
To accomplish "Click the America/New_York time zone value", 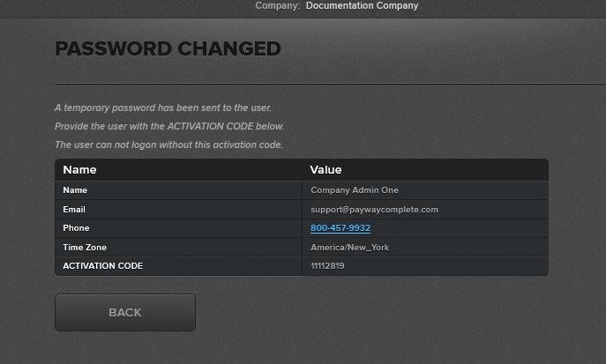I will coord(349,248).
